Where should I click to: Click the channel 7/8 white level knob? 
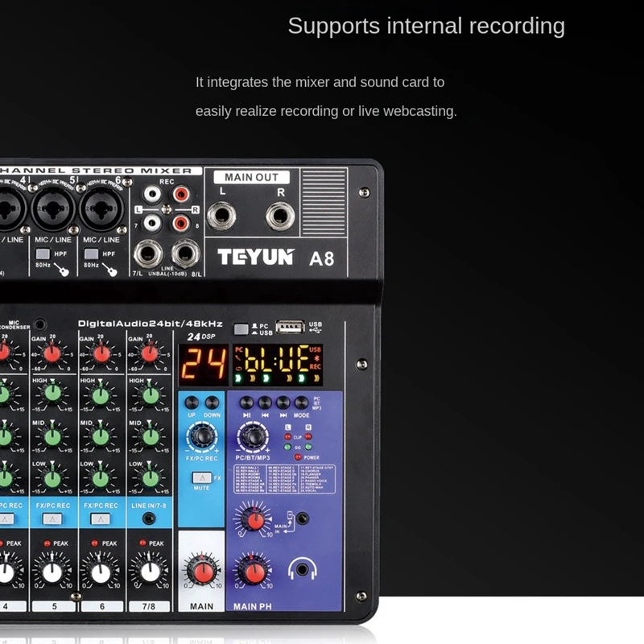(150, 572)
